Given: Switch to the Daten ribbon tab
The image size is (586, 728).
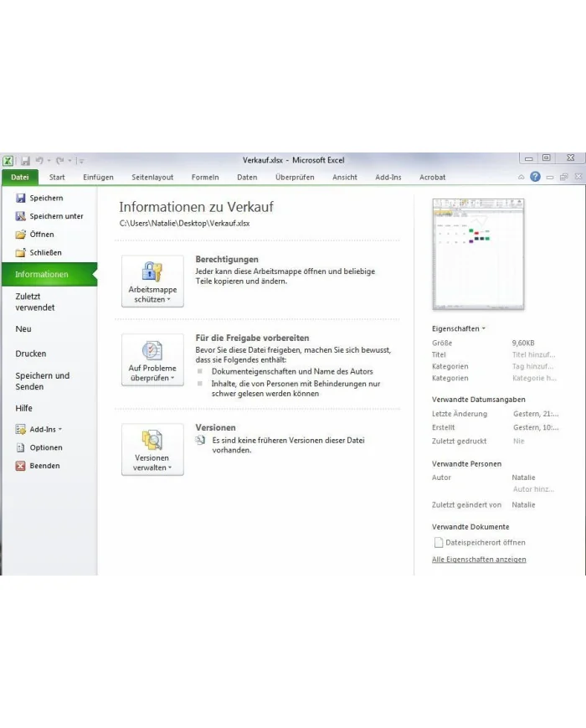Looking at the screenshot, I should coord(247,177).
